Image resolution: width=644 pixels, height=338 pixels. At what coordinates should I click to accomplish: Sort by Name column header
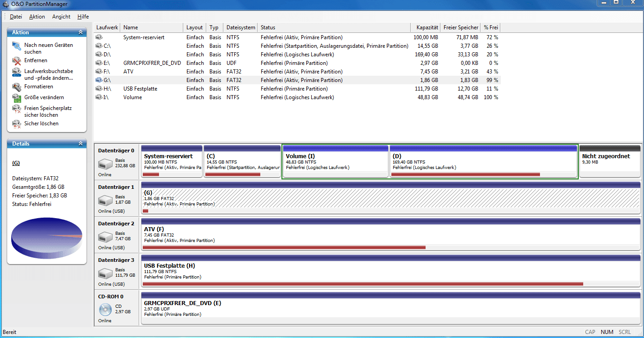pos(152,27)
